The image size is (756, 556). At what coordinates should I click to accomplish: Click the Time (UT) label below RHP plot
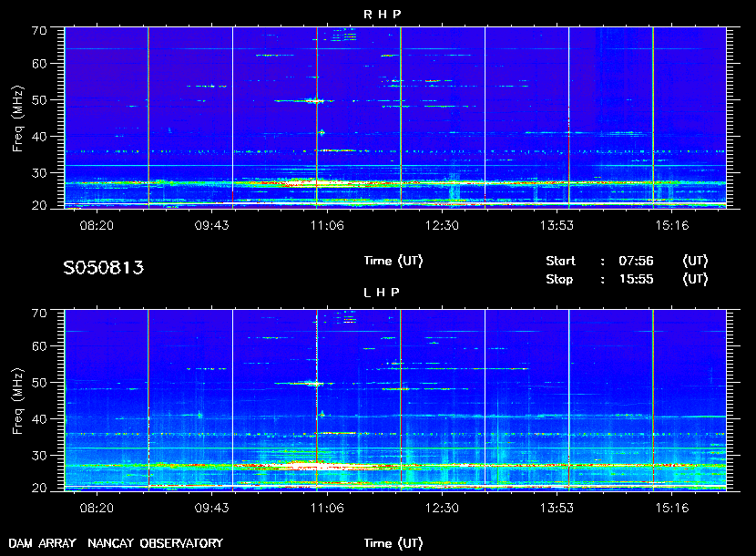point(393,261)
